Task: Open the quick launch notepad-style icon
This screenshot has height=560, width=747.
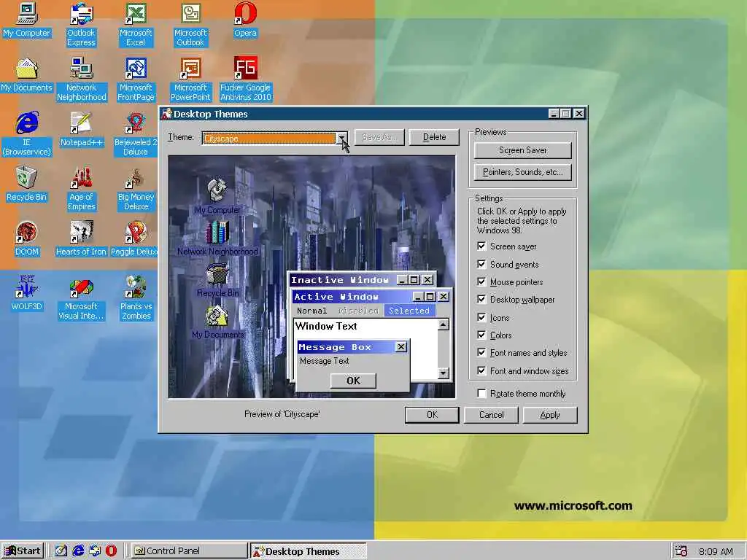Action: click(x=61, y=551)
